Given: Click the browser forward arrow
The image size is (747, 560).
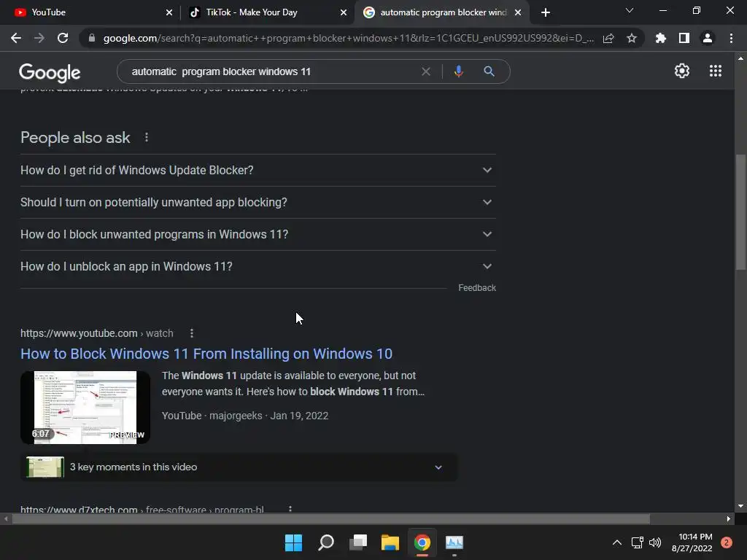Looking at the screenshot, I should (x=39, y=38).
